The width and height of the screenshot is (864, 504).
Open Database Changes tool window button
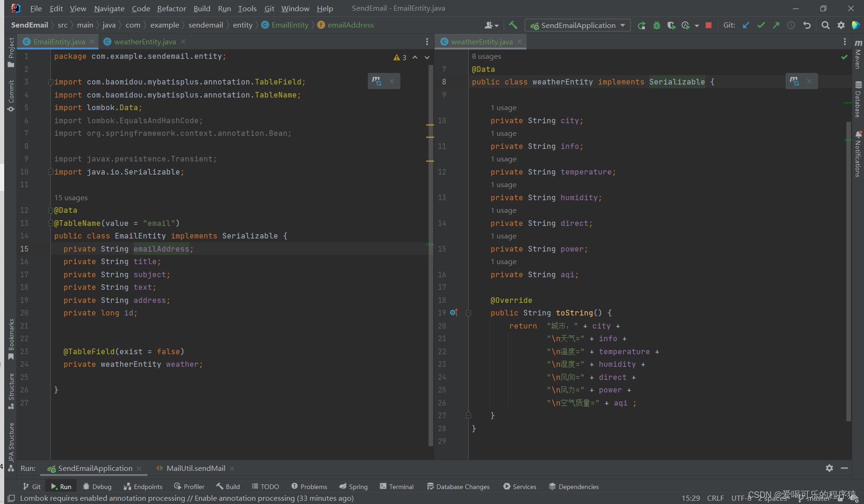pos(458,486)
